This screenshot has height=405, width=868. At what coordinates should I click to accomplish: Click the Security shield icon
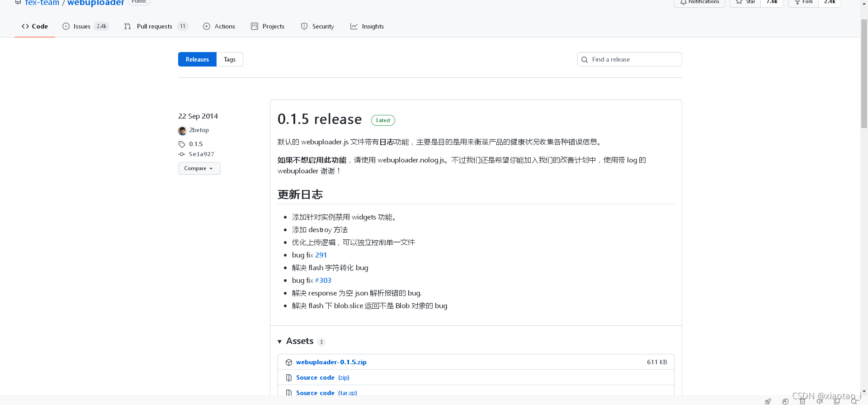[304, 26]
